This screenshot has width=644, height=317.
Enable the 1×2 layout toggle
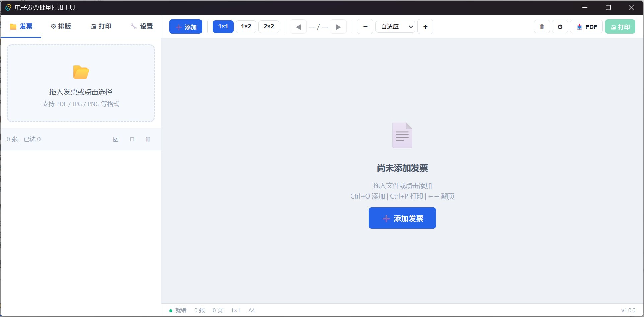(x=246, y=26)
